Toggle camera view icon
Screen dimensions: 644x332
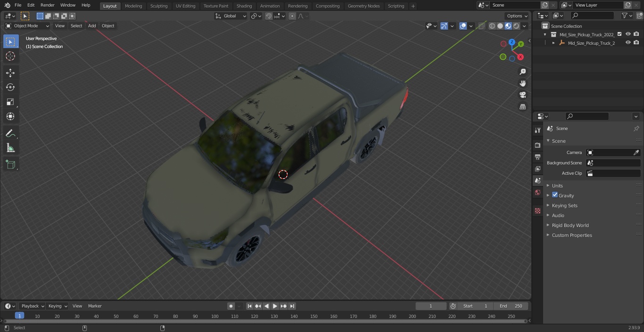[522, 95]
